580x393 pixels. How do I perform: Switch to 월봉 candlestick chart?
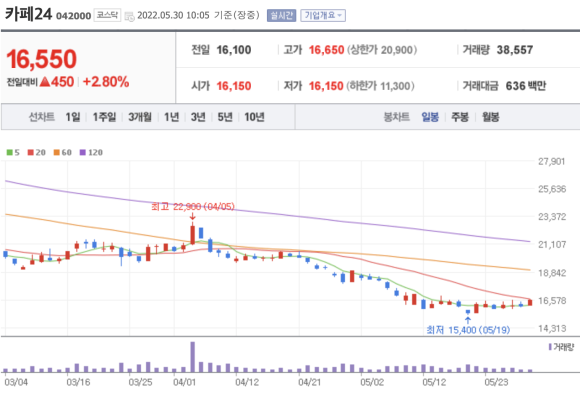tap(490, 117)
